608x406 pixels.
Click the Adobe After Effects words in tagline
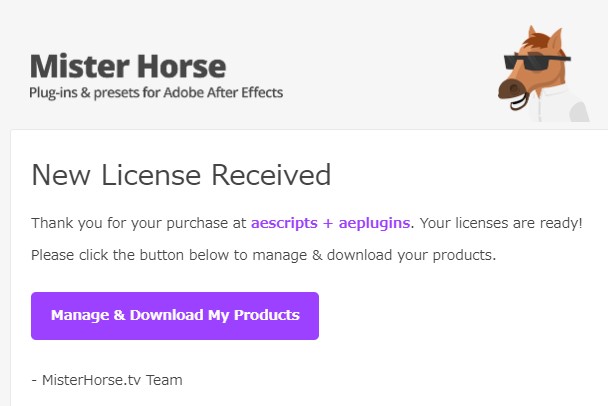pyautogui.click(x=223, y=92)
